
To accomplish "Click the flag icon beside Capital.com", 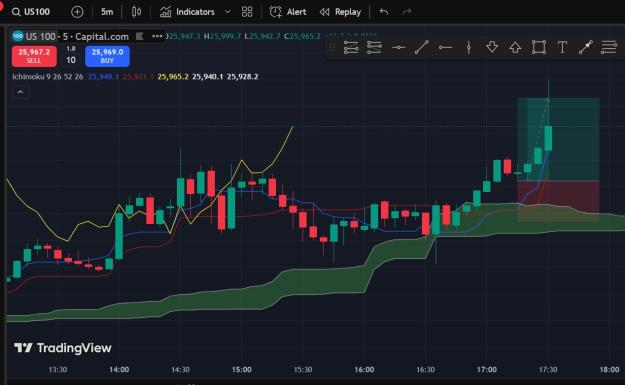I will [x=140, y=36].
